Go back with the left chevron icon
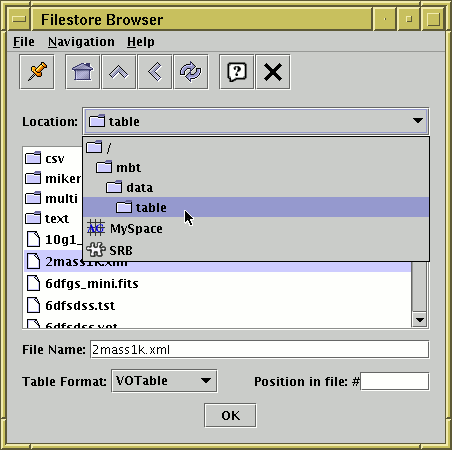Viewport: 452px width, 450px height. pyautogui.click(x=155, y=72)
